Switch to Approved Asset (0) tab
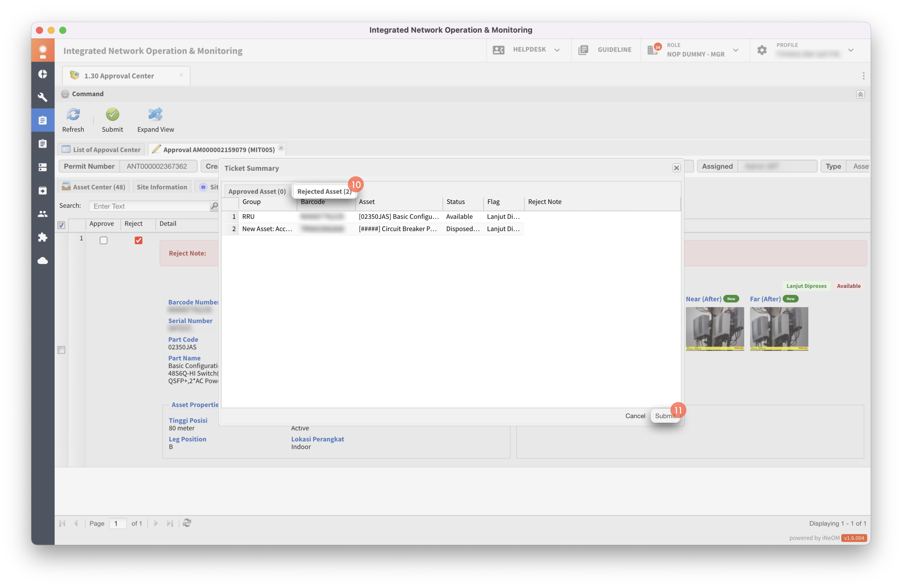The width and height of the screenshot is (902, 588). coord(257,191)
